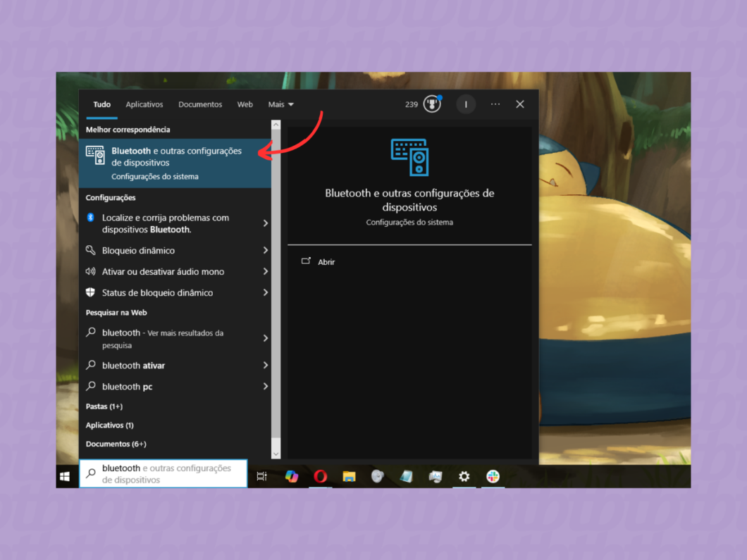Select the Bluetooth settings icon in Melhor correspondência
This screenshot has height=560, width=747.
point(96,156)
